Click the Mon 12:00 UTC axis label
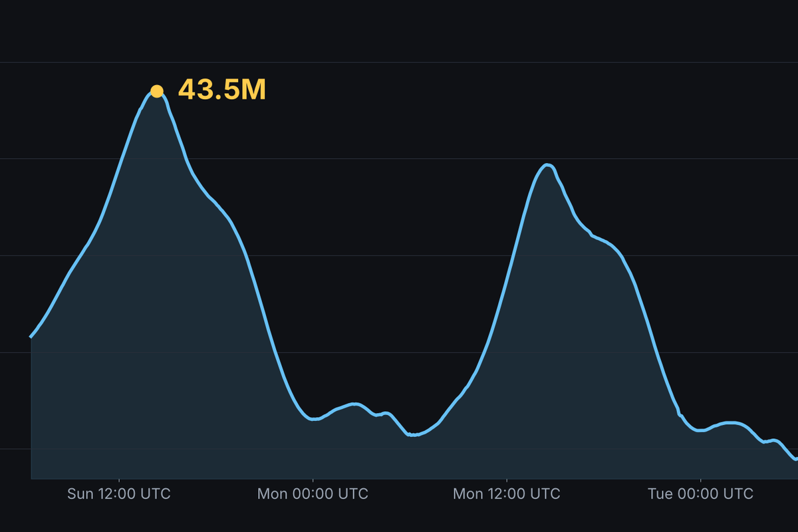This screenshot has width=798, height=532. pos(507,494)
